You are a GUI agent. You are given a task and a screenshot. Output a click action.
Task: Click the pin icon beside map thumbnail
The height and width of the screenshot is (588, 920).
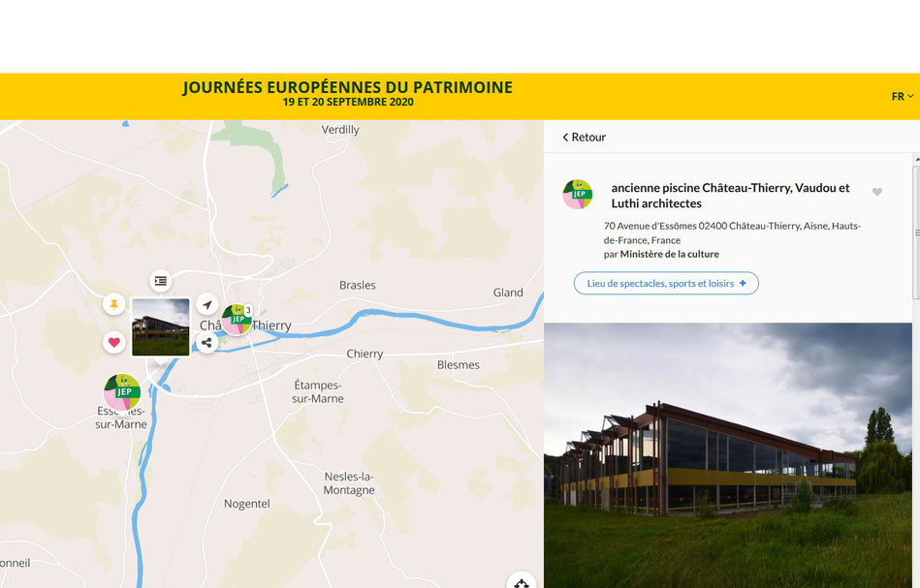coord(113,304)
